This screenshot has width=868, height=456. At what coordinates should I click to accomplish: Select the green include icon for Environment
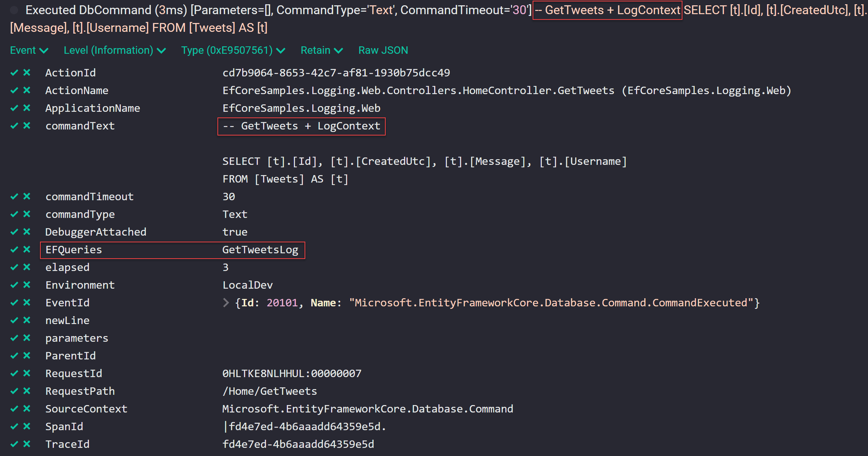[15, 285]
